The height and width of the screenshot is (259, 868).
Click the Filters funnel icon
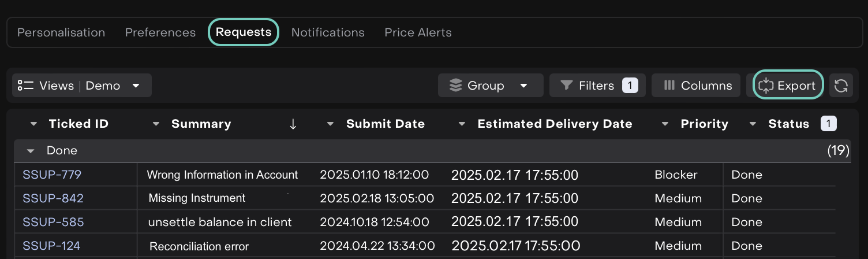coord(567,86)
